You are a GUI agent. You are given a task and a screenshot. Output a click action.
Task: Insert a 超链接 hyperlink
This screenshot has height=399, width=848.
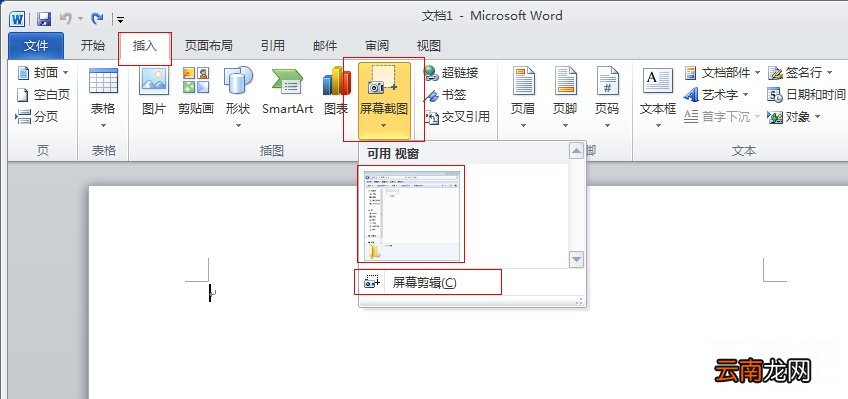click(x=451, y=72)
